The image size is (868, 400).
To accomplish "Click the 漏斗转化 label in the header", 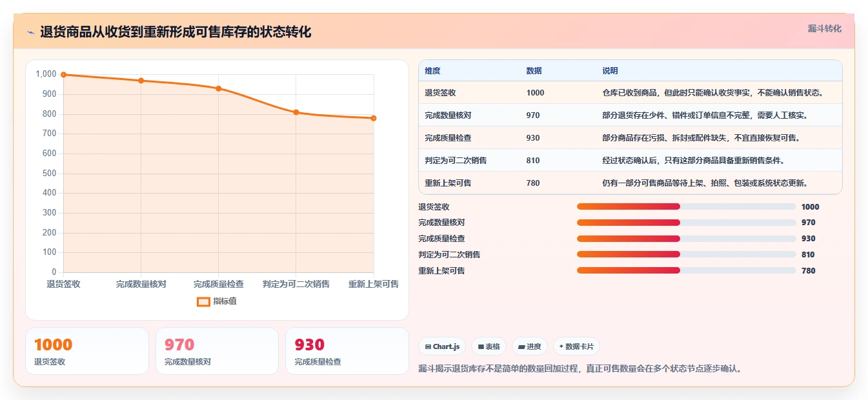I will tap(825, 29).
